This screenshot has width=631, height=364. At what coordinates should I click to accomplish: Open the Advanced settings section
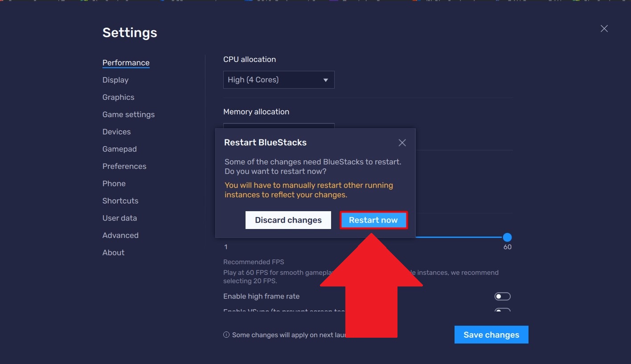(120, 235)
